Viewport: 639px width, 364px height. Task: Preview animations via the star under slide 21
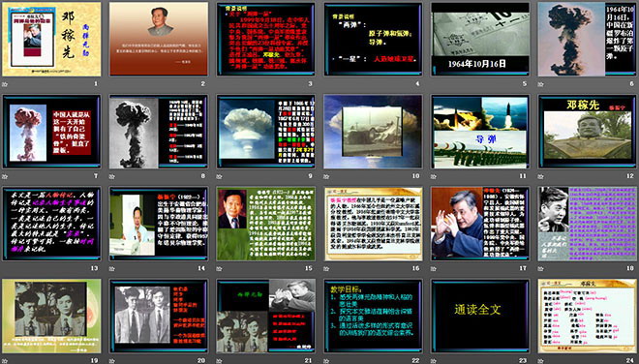(x=219, y=361)
